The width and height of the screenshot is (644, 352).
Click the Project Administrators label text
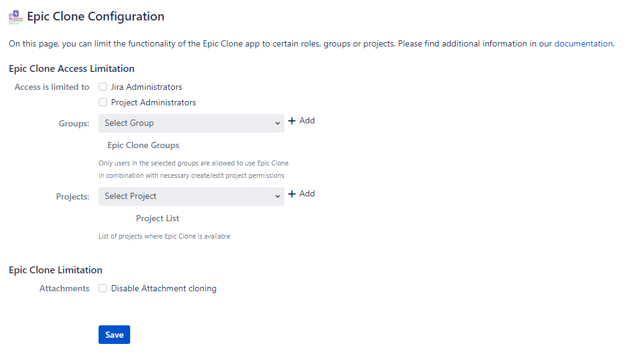tap(153, 102)
